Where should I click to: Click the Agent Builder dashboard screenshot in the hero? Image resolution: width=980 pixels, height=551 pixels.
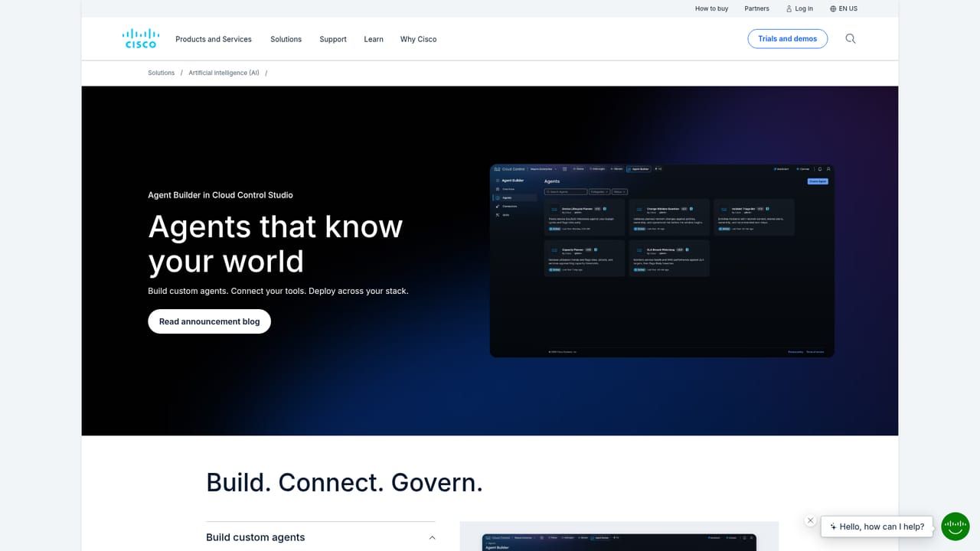[661, 260]
